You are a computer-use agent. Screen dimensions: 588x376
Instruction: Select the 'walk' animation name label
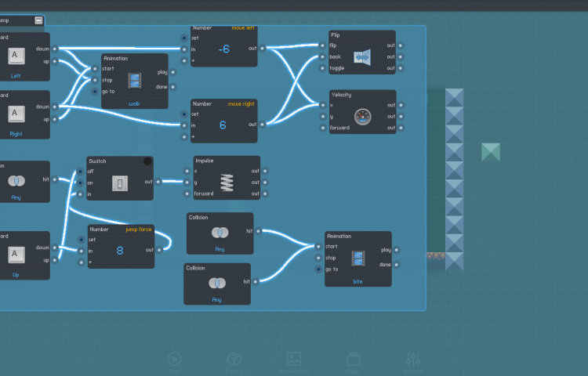click(134, 103)
